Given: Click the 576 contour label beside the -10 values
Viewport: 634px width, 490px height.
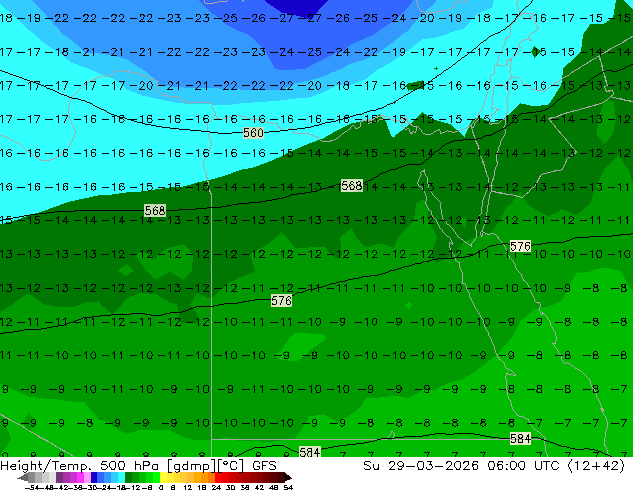Looking at the screenshot, I should pyautogui.click(x=520, y=246).
